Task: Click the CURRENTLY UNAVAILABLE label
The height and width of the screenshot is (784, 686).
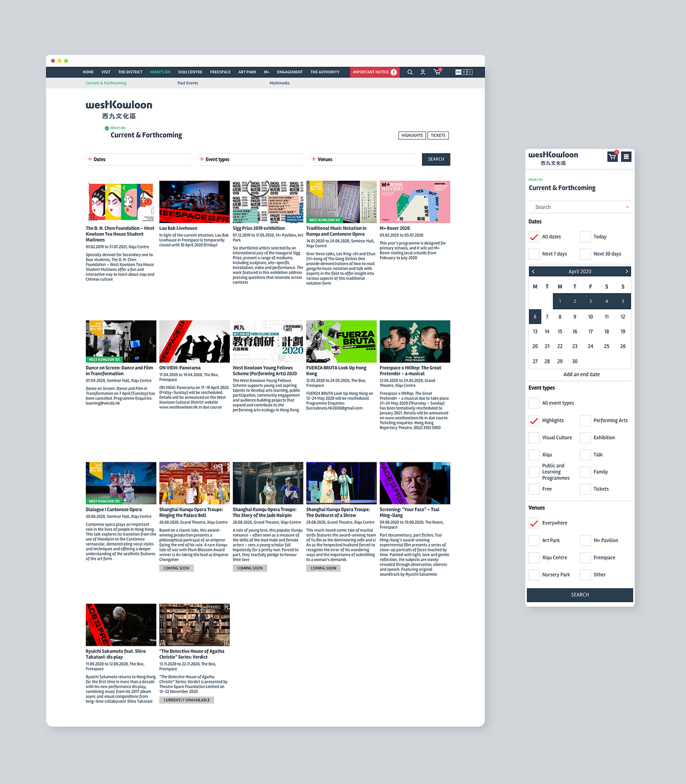Action: point(187,700)
